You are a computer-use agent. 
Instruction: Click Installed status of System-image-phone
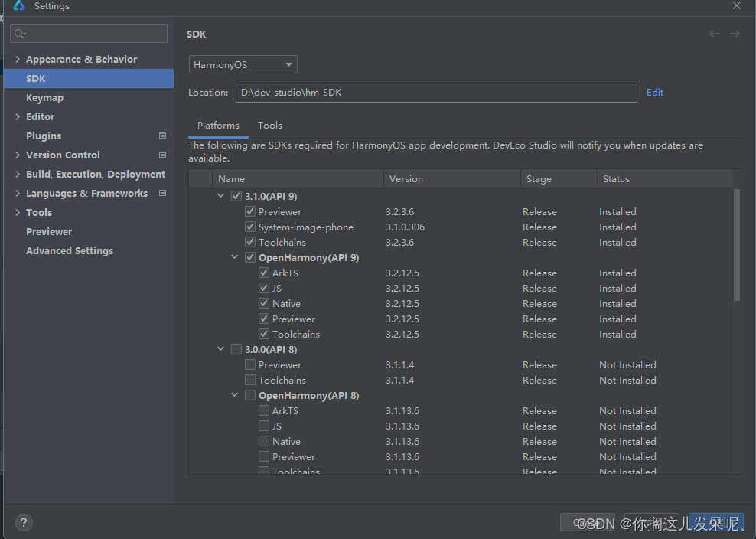point(618,227)
